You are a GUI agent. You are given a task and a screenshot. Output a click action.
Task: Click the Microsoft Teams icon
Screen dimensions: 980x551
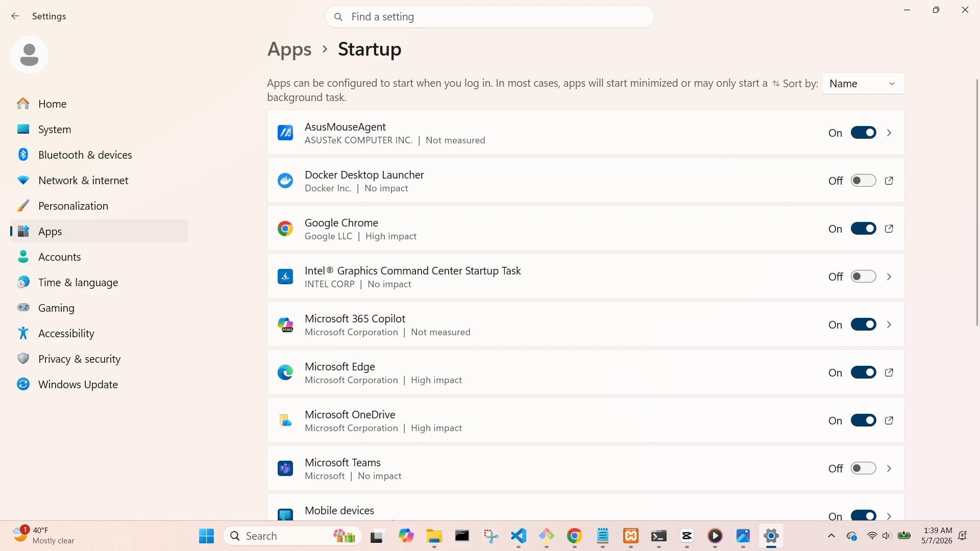[x=285, y=468]
